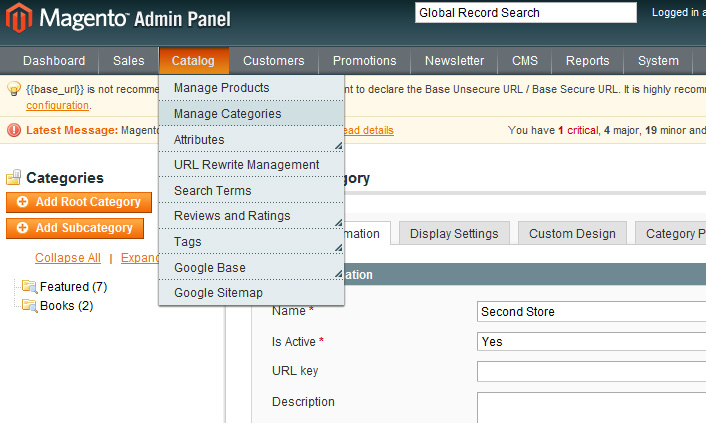Expand the Tags submenu

pos(251,242)
